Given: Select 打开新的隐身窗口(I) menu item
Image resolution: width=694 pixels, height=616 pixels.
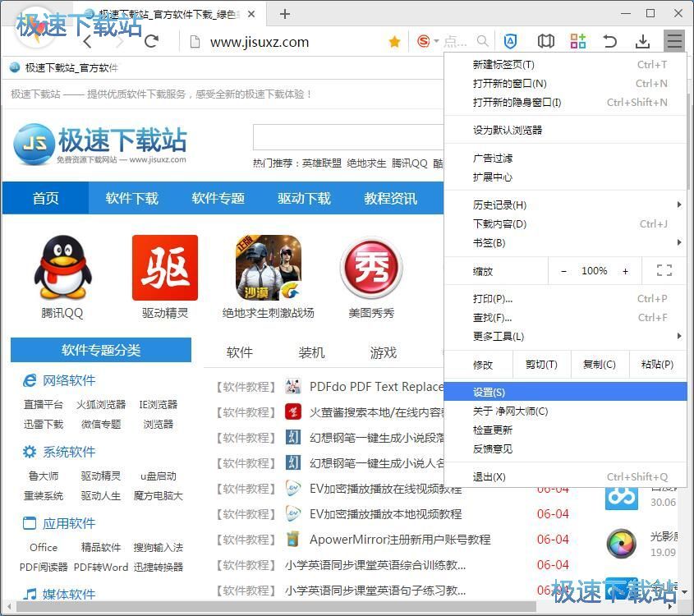Looking at the screenshot, I should click(566, 102).
